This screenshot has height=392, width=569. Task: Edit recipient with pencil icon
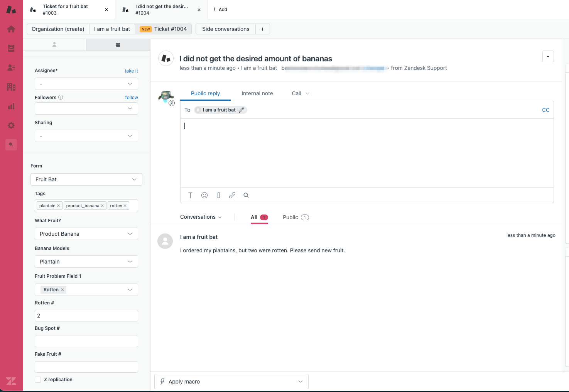[x=241, y=110]
